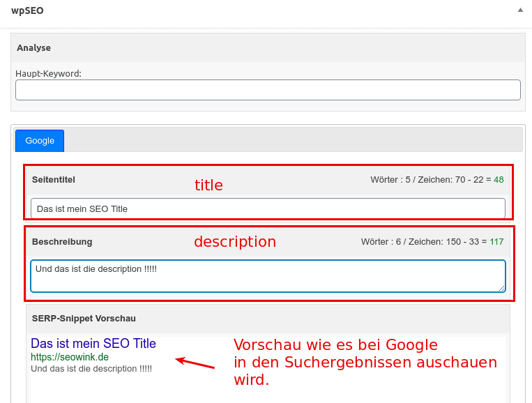Click the Analyse section header
This screenshot has height=403, width=532.
pos(268,47)
